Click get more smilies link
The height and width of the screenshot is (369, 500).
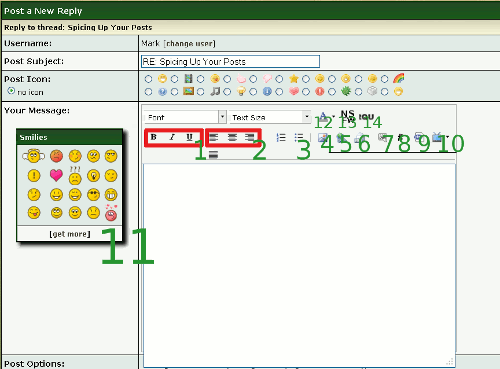(70, 234)
